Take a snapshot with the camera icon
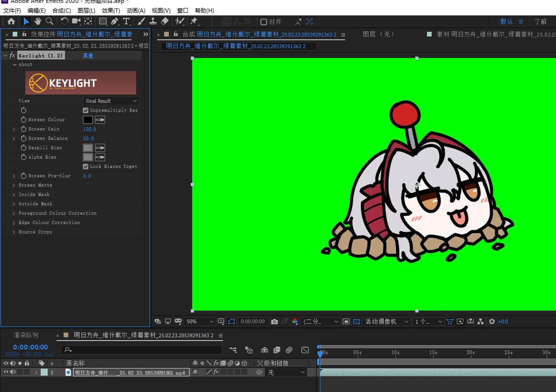The width and height of the screenshot is (556, 392). pyautogui.click(x=274, y=321)
